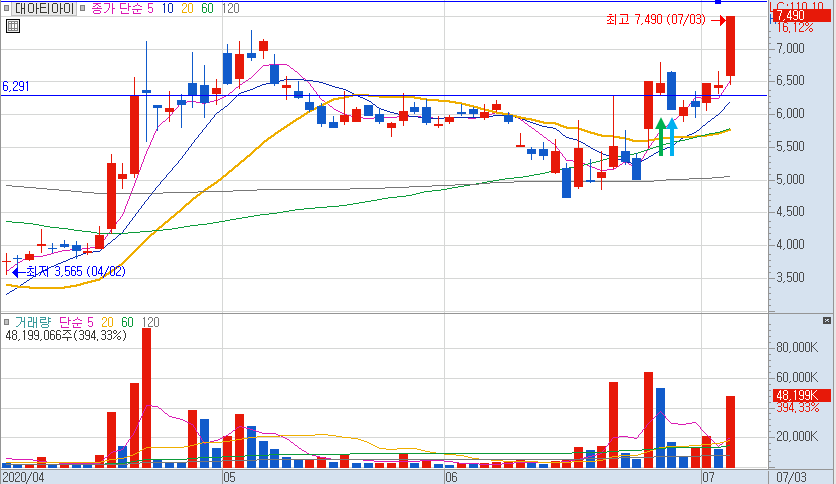Screen dimensions: 836x484
Task: Click the 2020/04 date axis label
Action: 23,477
